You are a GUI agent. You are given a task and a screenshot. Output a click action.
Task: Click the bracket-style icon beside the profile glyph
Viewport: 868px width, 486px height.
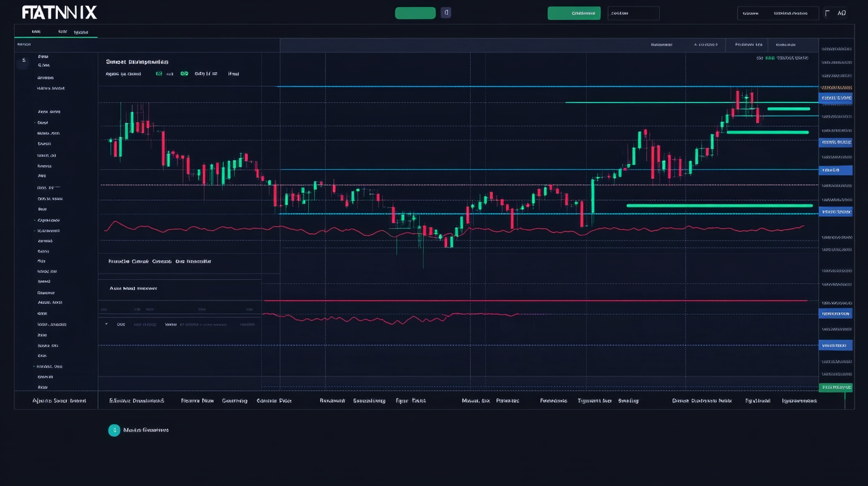827,12
